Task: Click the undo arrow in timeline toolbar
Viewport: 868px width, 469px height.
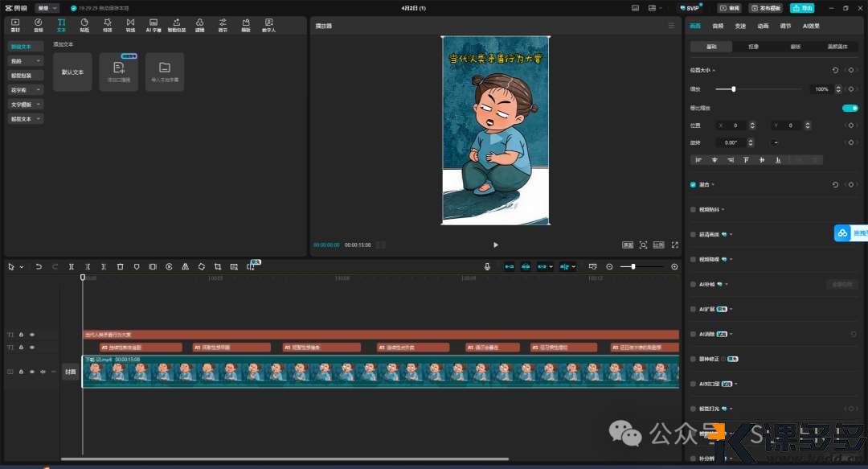Action: pos(39,266)
